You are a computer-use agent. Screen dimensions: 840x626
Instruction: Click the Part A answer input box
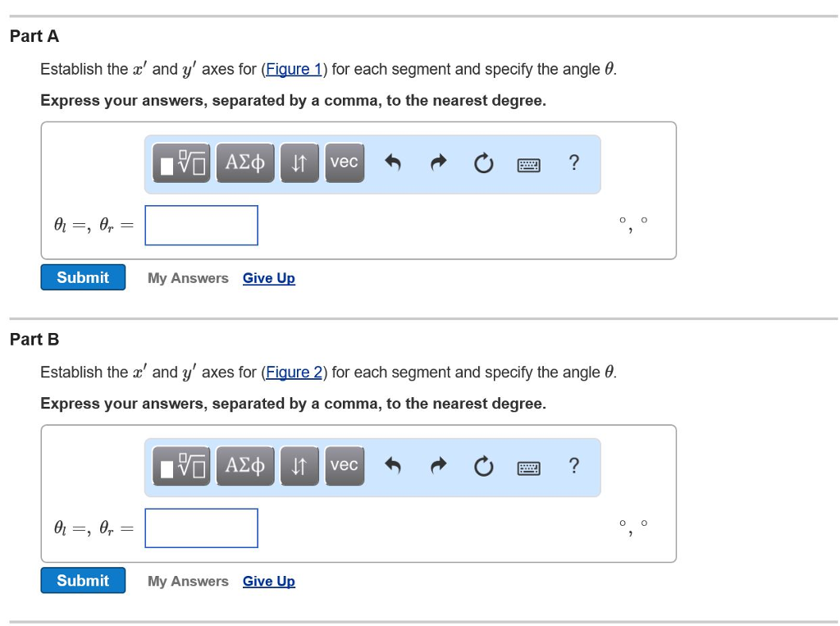pos(201,225)
